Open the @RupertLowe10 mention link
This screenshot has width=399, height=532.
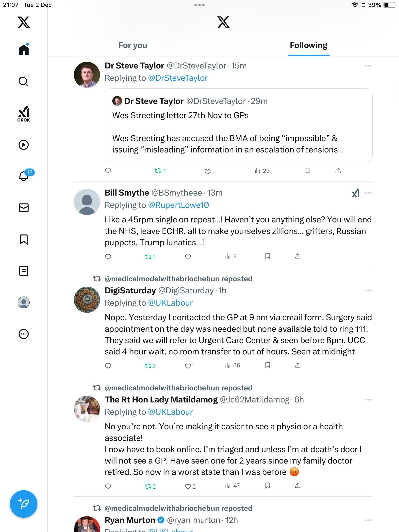pos(178,205)
